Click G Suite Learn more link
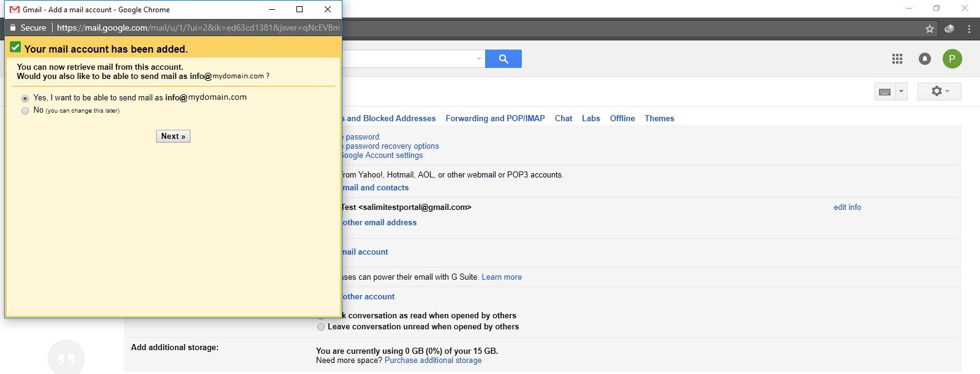This screenshot has height=374, width=980. point(502,277)
